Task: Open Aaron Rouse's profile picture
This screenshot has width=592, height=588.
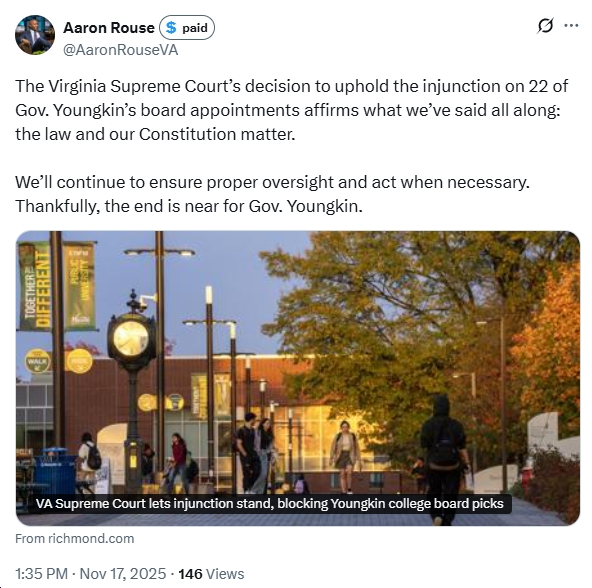Action: point(35,35)
